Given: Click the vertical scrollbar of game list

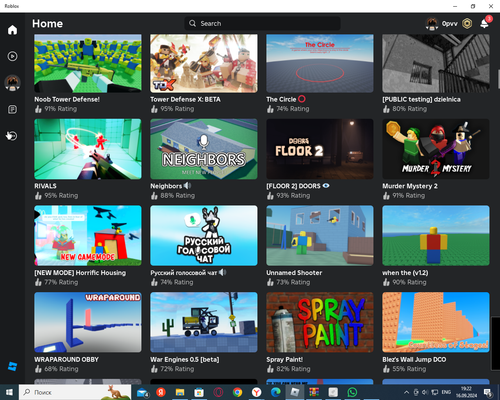Looking at the screenshot, I should coord(498,79).
